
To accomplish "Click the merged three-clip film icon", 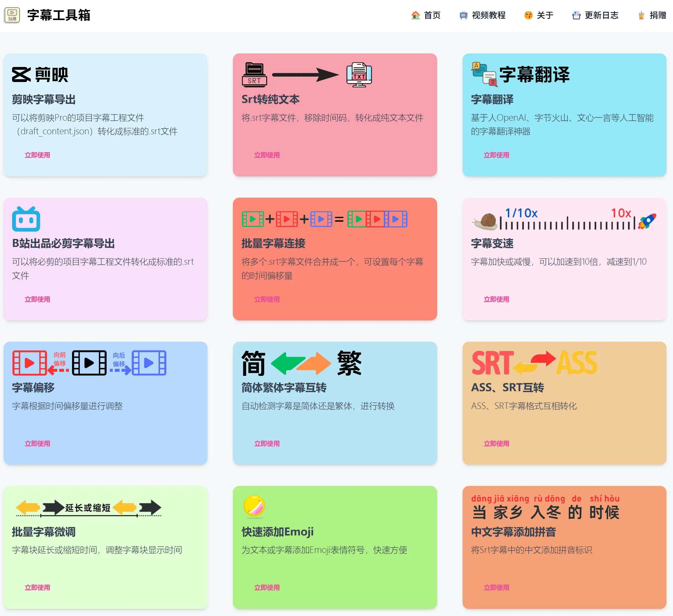I will tap(378, 219).
